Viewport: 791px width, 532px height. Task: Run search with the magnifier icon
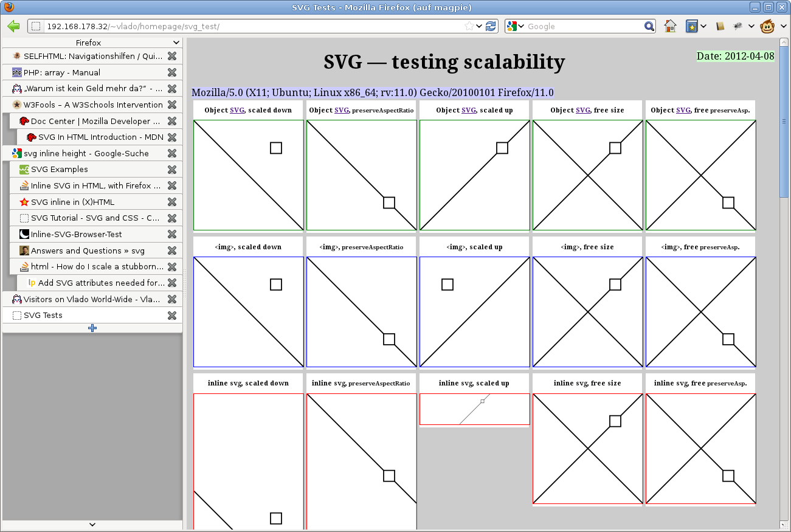coord(649,26)
